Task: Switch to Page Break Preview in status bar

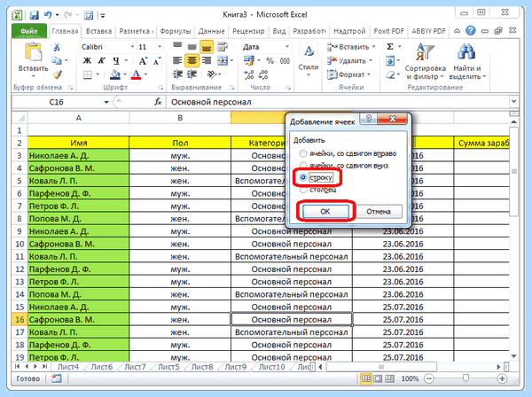Action: [x=389, y=378]
